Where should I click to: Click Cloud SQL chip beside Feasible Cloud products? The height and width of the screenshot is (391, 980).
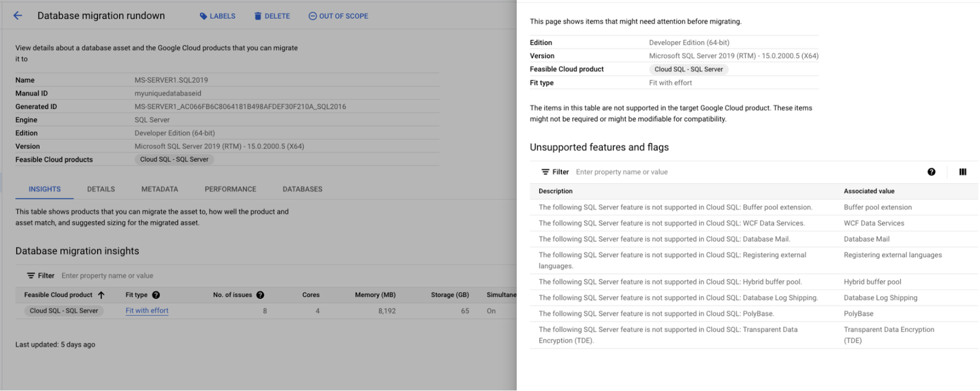point(174,160)
